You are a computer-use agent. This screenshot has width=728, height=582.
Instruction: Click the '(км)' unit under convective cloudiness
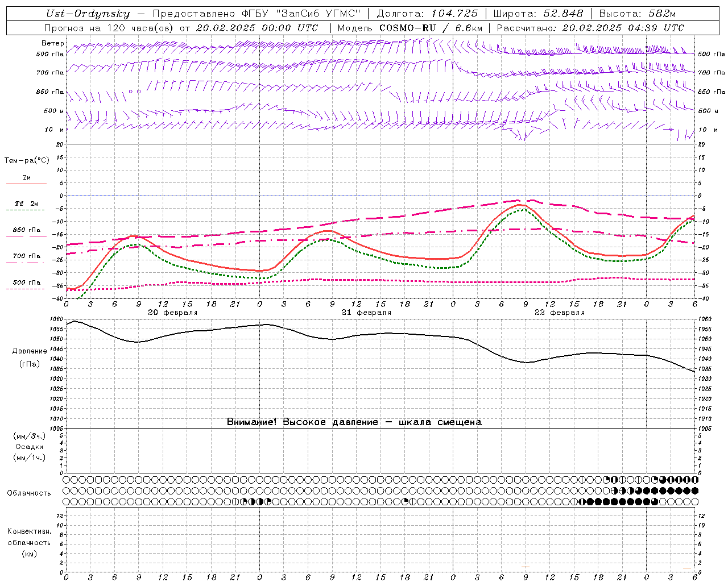click(x=29, y=554)
